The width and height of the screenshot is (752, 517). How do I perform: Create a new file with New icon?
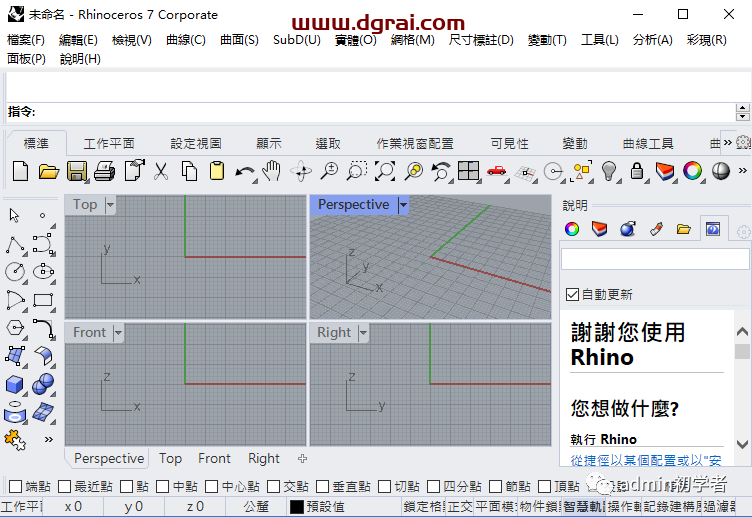pos(20,171)
